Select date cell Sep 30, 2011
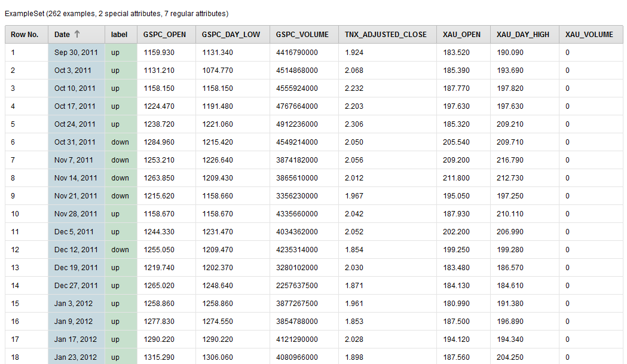 pos(76,53)
